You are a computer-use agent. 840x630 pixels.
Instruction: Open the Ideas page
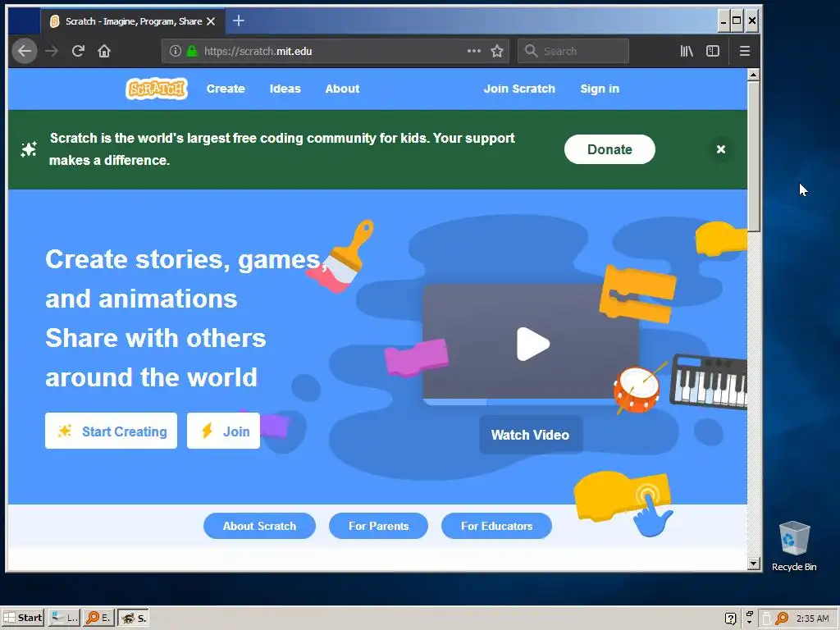(285, 89)
